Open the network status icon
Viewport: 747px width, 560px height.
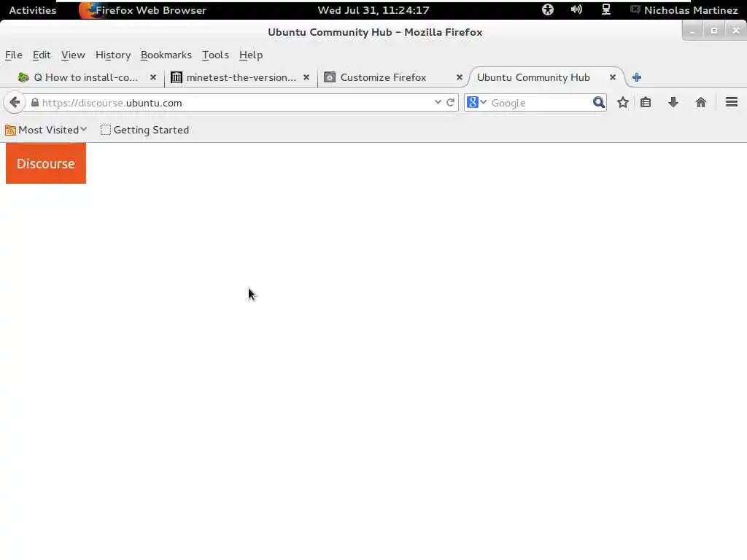pyautogui.click(x=606, y=9)
